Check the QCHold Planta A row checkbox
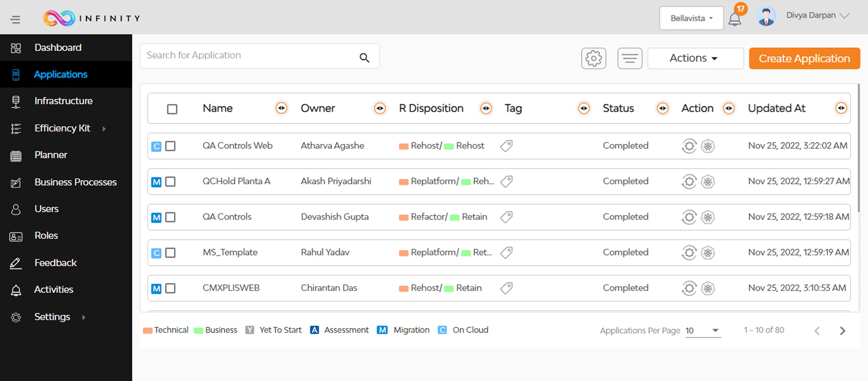 171,182
